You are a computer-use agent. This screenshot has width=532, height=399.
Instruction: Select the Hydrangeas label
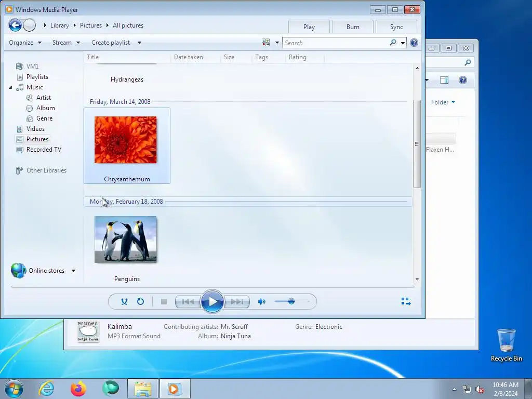pos(127,79)
